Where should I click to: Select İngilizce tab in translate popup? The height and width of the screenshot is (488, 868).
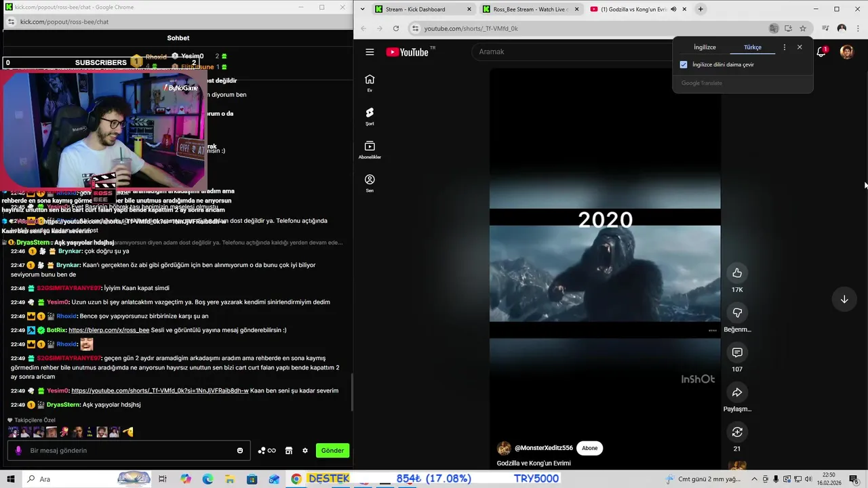705,47
